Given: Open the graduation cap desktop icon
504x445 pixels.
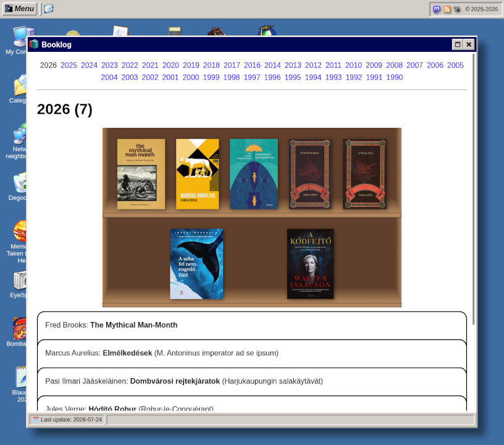Looking at the screenshot, I should [x=267, y=30].
